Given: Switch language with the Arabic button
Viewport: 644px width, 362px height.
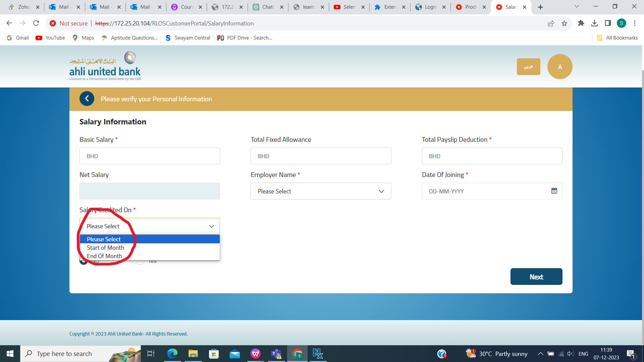Looking at the screenshot, I should click(x=528, y=67).
